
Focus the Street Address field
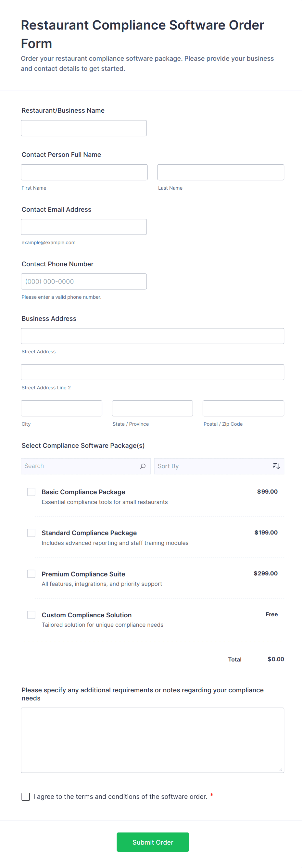(152, 336)
